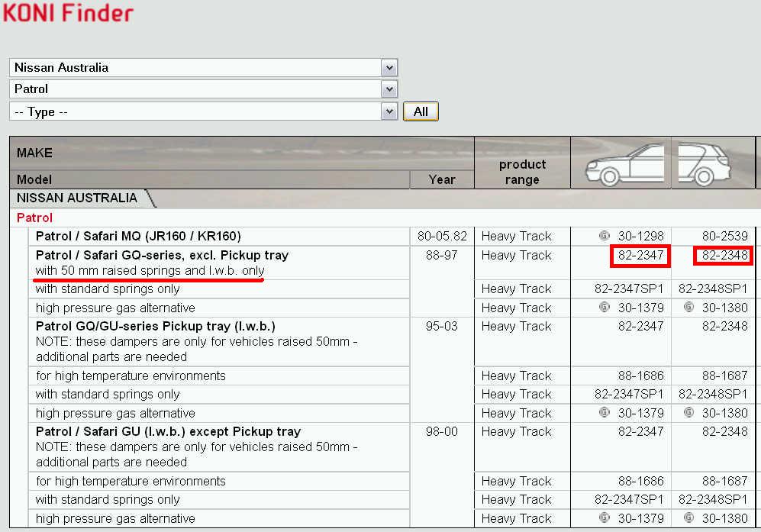Open the Nissan Australia make dropdown
This screenshot has height=532, width=761.
[x=203, y=67]
